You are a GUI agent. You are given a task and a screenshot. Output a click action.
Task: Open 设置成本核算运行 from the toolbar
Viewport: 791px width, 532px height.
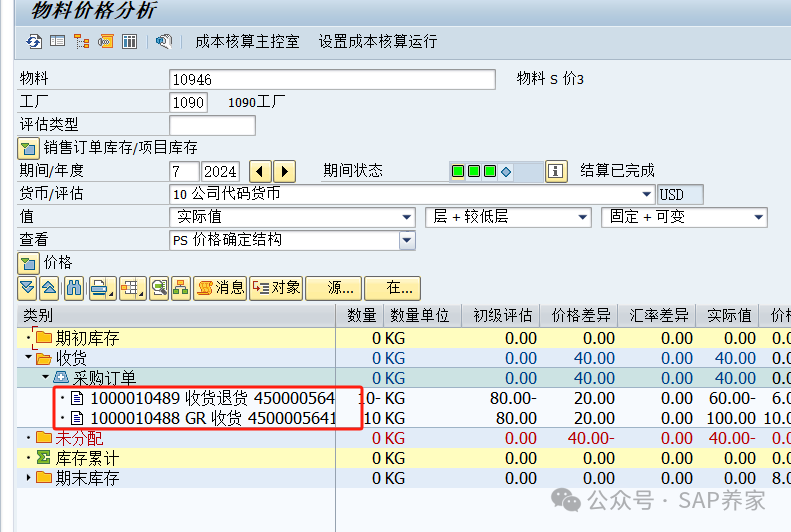pos(378,41)
